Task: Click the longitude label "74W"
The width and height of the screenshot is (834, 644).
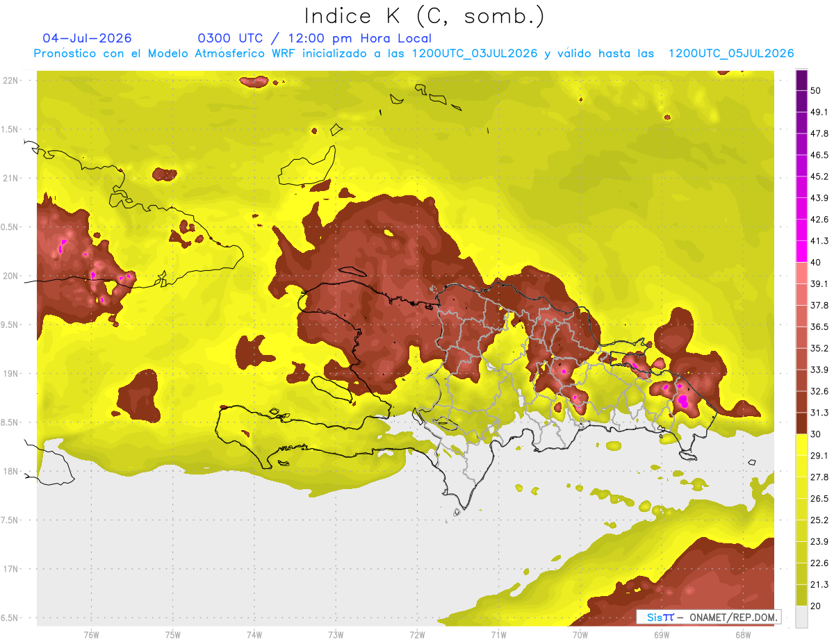Action: click(254, 634)
